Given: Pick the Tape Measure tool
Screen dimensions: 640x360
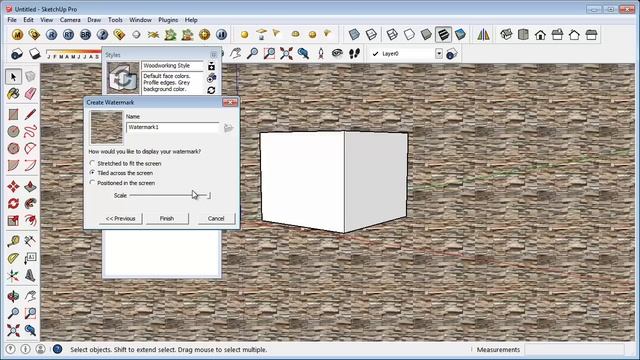Looking at the screenshot, I should pyautogui.click(x=13, y=241).
